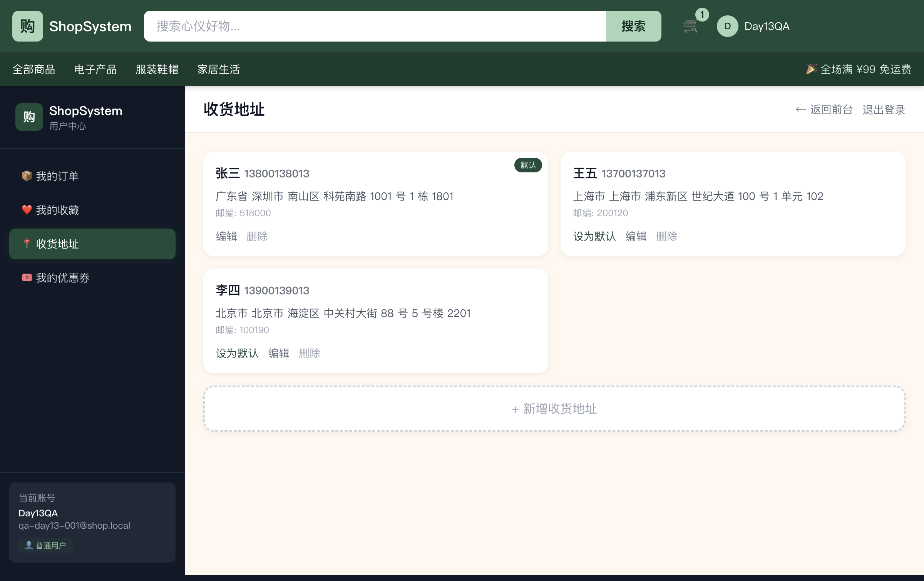Click the heart icon beside 我的收藏
Screen dimensions: 924x581
(27, 210)
